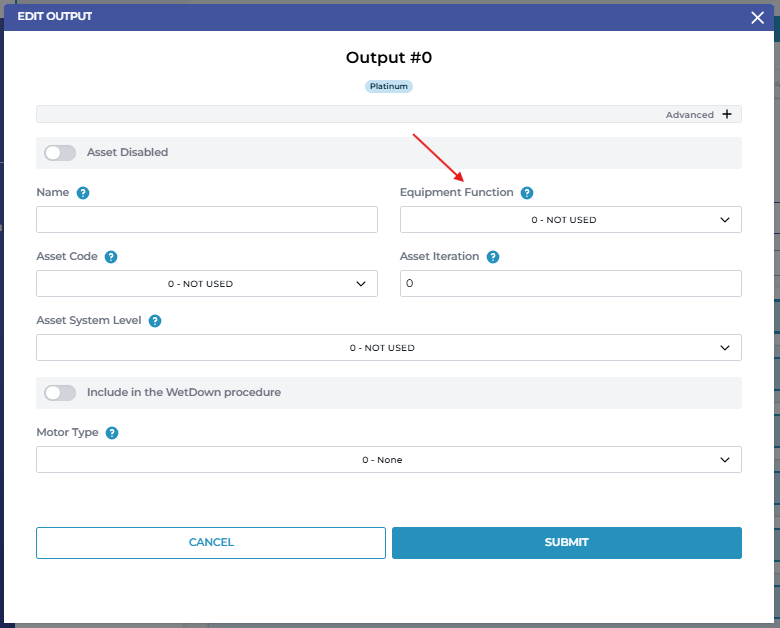Expand the Asset System Level dropdown
This screenshot has height=628, width=780.
point(388,348)
